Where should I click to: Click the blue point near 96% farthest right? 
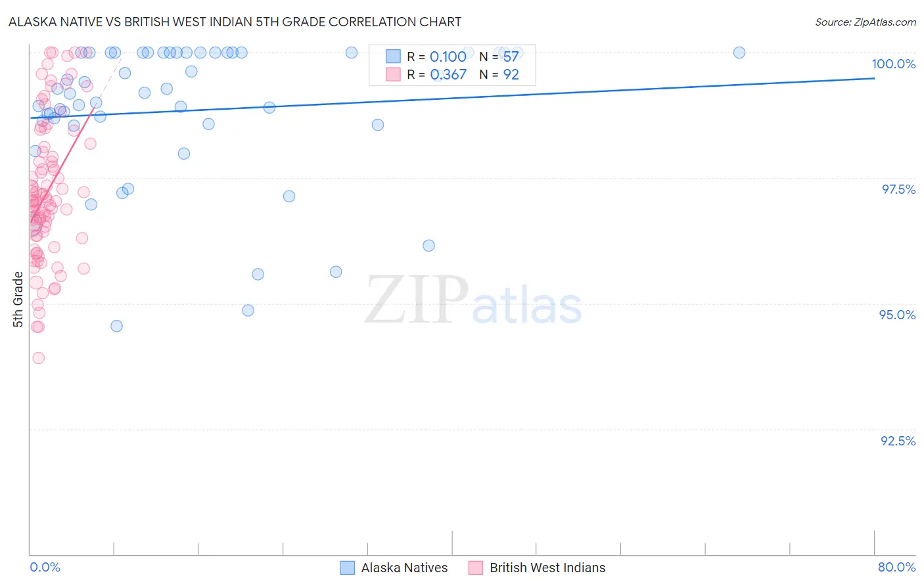click(428, 246)
